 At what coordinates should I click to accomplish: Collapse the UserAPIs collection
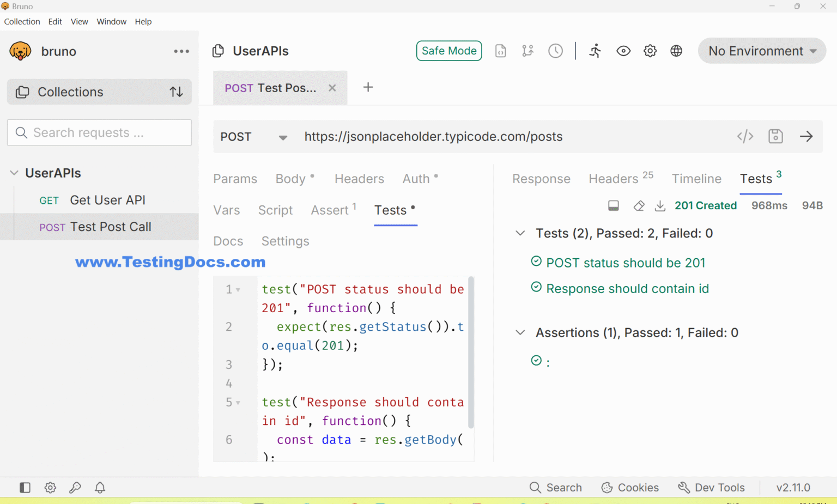[13, 173]
